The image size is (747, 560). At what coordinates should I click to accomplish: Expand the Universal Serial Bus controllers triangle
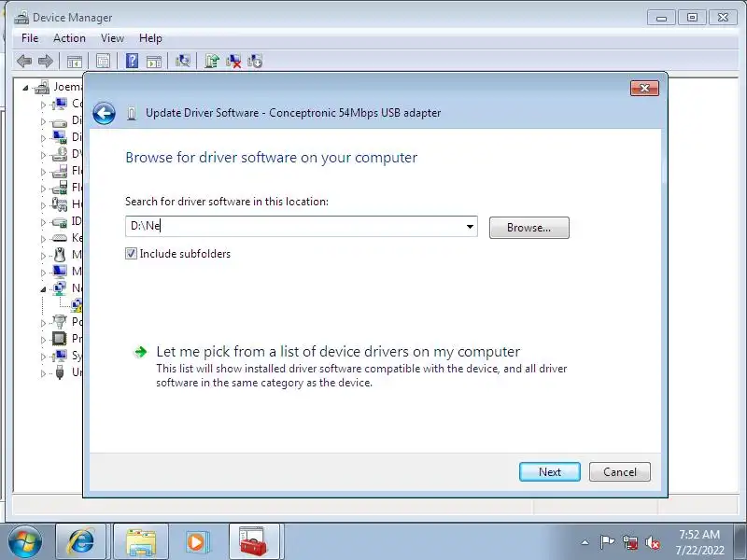pyautogui.click(x=43, y=373)
